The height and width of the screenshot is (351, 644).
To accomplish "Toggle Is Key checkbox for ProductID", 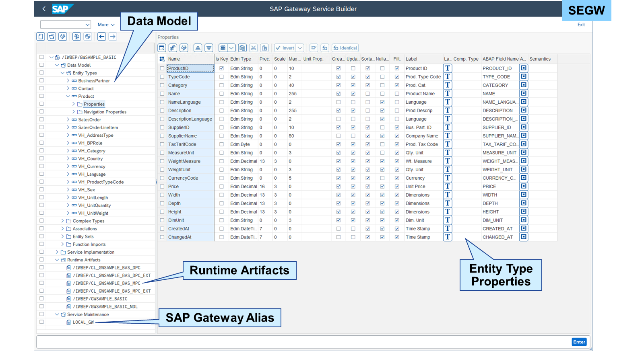I will [x=221, y=68].
